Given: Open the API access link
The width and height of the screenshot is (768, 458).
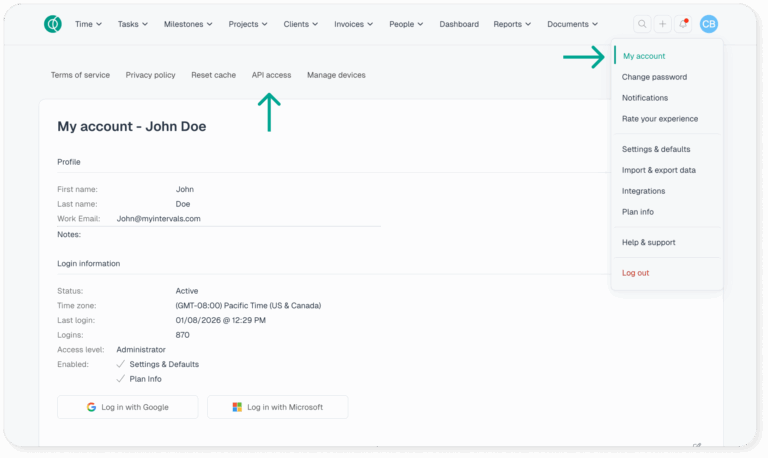Looking at the screenshot, I should [271, 75].
